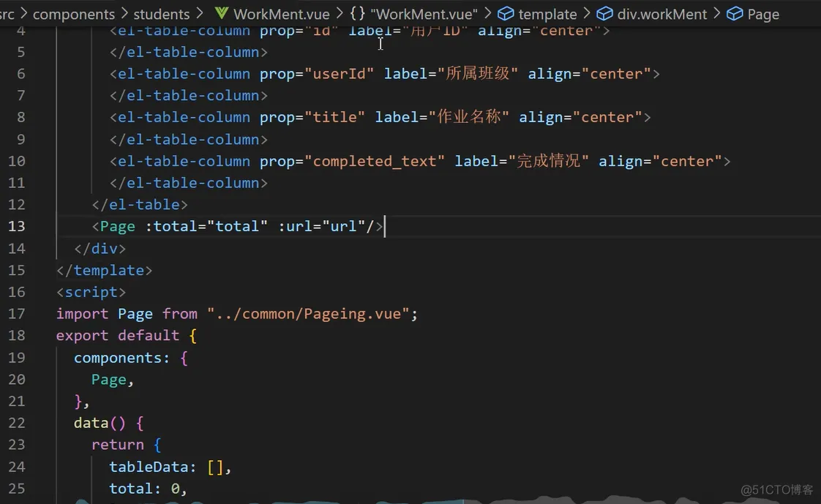
Task: Click line number 13 in gutter
Action: pos(16,226)
